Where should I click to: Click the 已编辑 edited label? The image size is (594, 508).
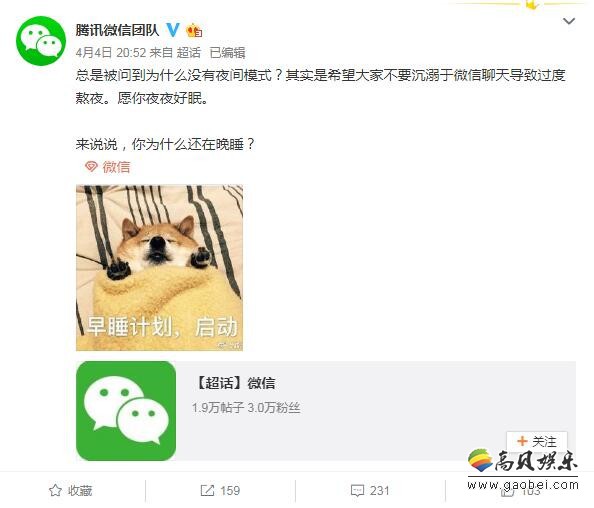pyautogui.click(x=228, y=53)
